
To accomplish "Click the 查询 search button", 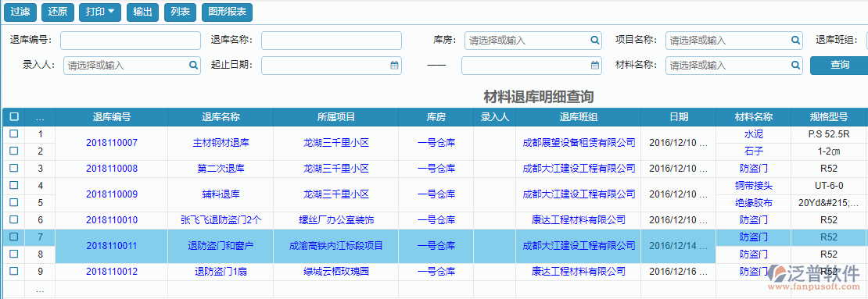I will [x=839, y=66].
